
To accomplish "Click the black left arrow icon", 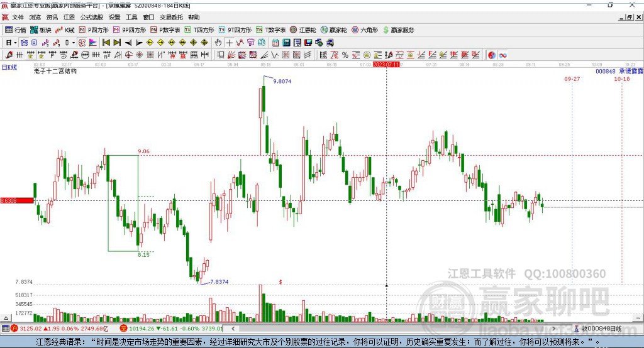I will [128, 43].
